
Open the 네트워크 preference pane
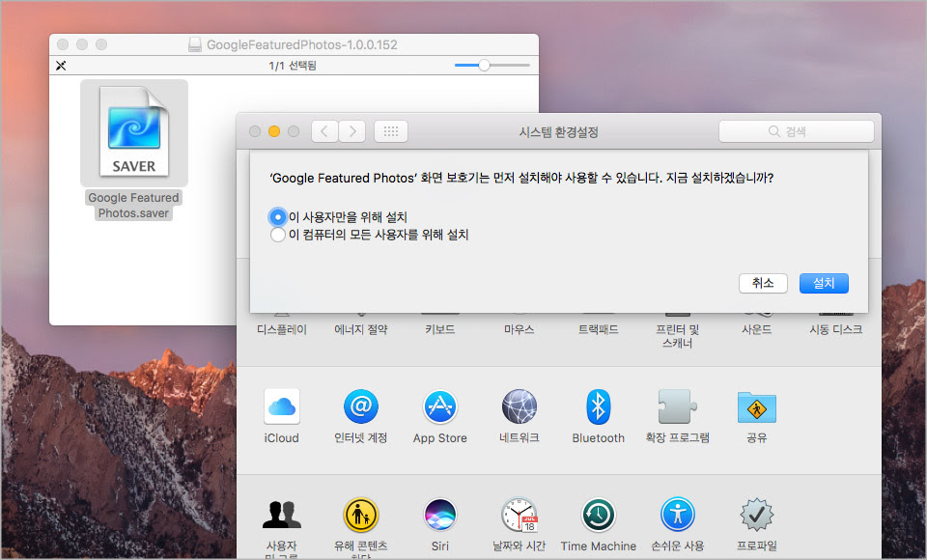(520, 406)
